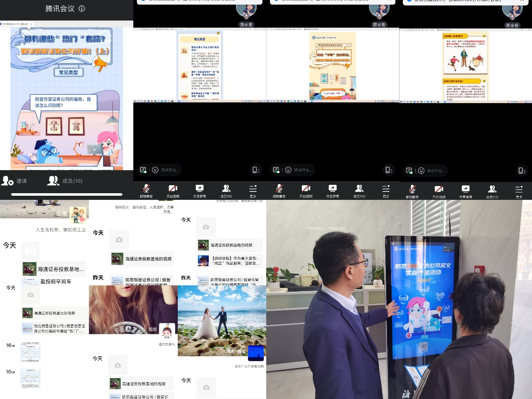Open emoji picker in the rightmost meeting panel

pos(421,170)
